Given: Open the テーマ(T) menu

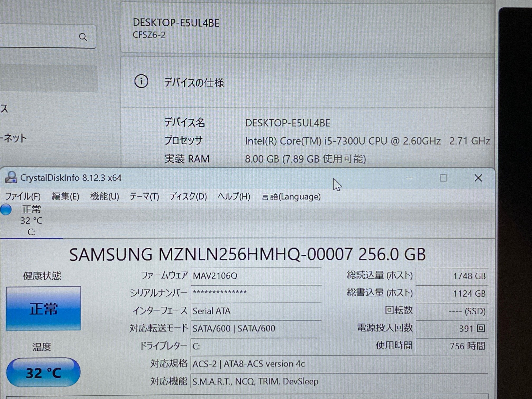Looking at the screenshot, I should 144,197.
